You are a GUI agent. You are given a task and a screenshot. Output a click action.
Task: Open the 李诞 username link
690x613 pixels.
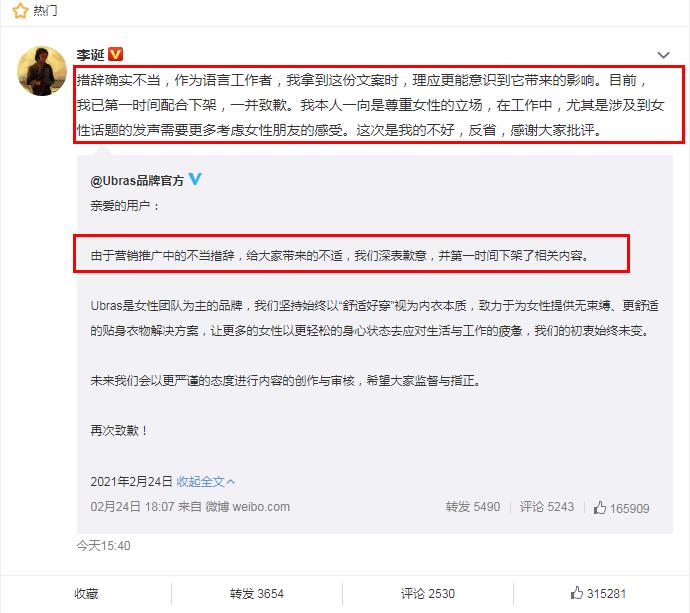(90, 55)
